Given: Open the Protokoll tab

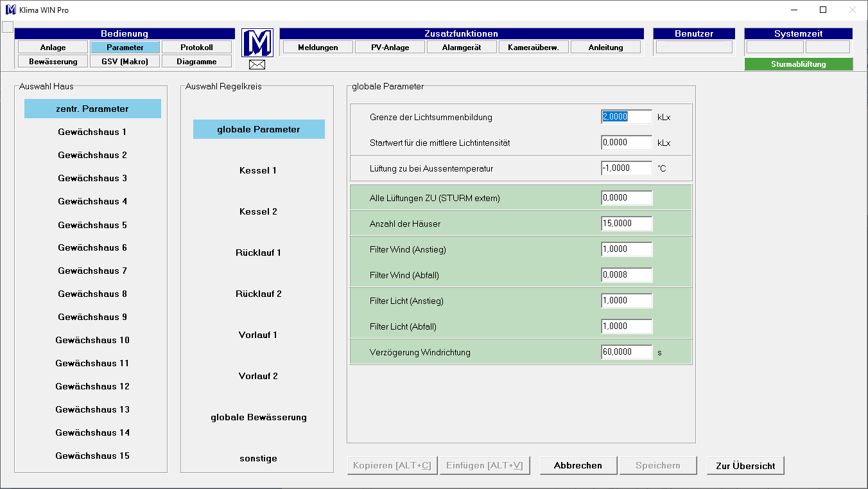Looking at the screenshot, I should tap(196, 46).
